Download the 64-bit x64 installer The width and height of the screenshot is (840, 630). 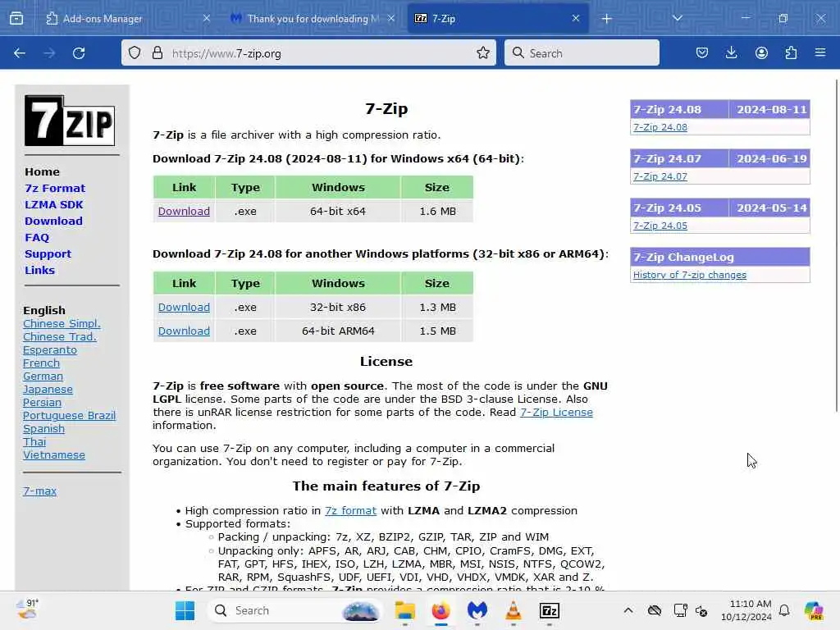pyautogui.click(x=184, y=211)
